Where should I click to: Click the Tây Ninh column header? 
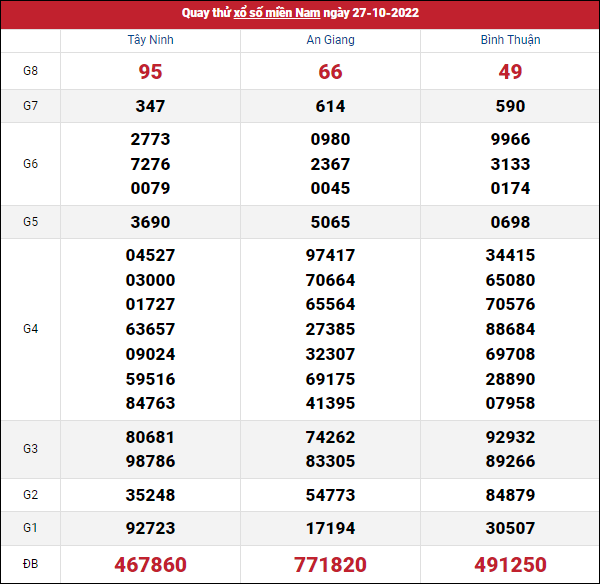point(150,40)
